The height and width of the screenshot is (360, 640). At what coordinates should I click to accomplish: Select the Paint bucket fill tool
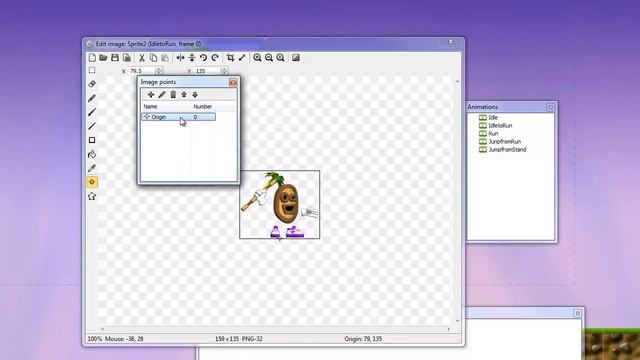click(92, 154)
